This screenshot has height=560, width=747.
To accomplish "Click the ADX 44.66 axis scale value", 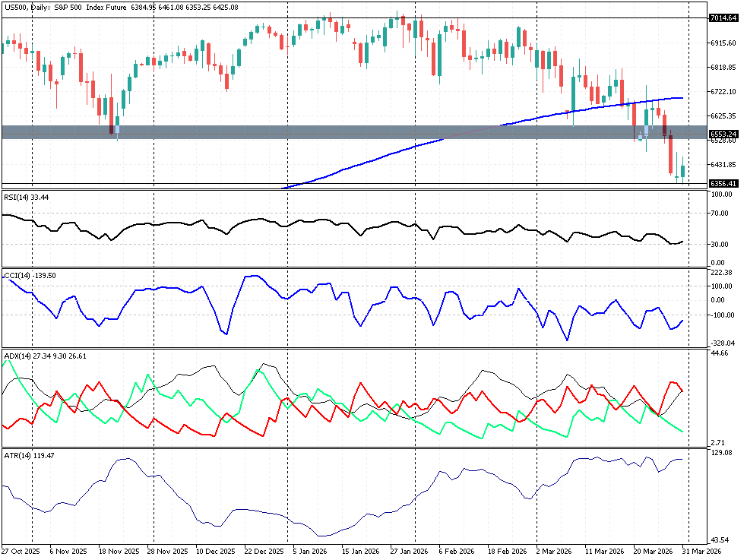I will [x=720, y=353].
